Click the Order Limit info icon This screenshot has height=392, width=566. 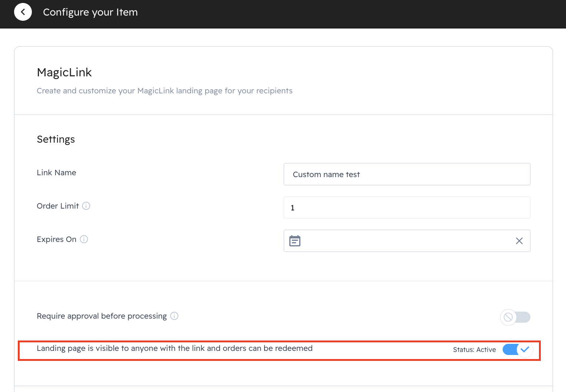86,206
